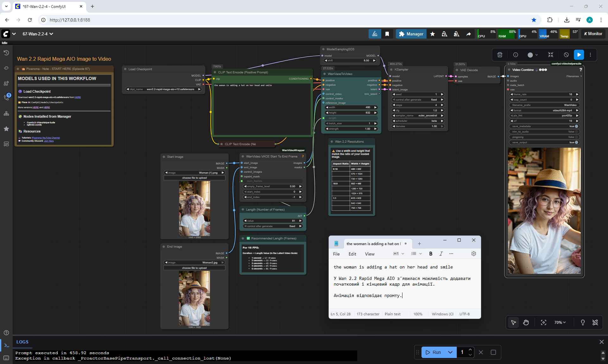Open the Edit menu in Notepad
Screen dimensions: 608x364
(x=352, y=254)
